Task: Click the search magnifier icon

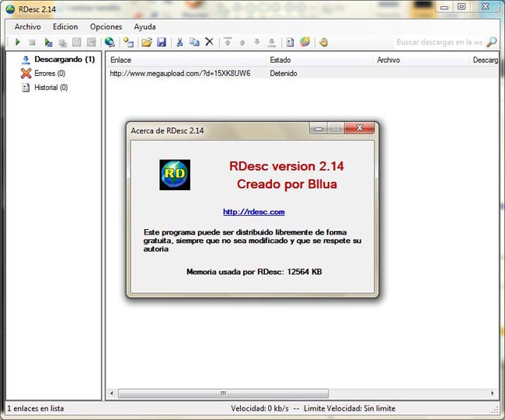Action: coord(491,42)
